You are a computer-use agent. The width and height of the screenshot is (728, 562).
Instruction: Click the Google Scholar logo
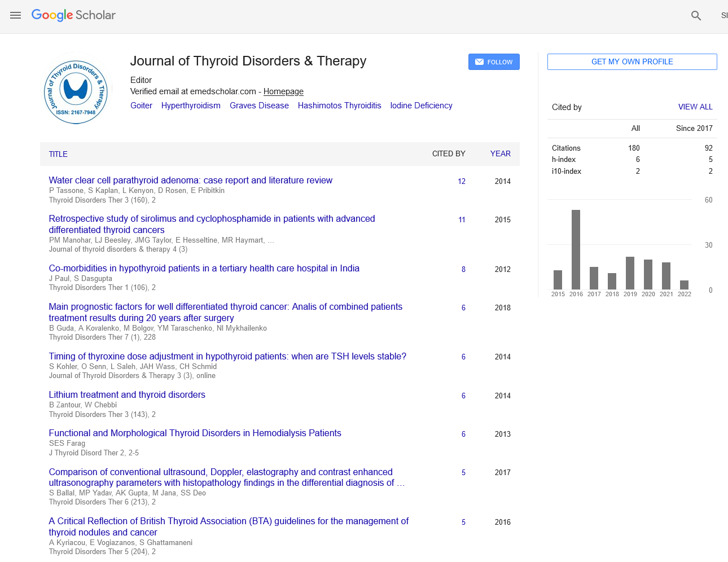(x=73, y=15)
